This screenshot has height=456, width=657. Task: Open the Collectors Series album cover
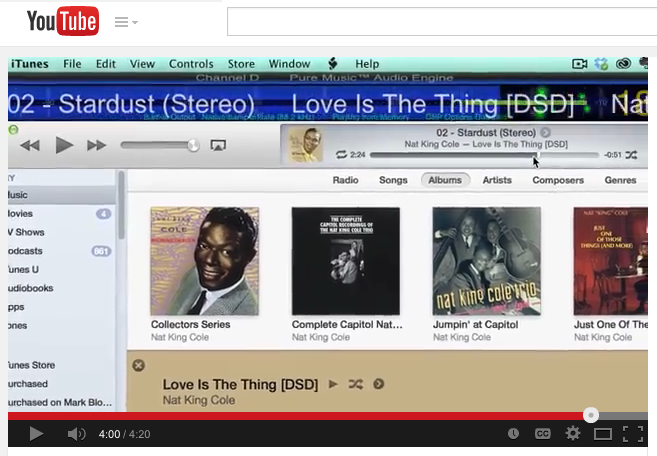click(205, 261)
